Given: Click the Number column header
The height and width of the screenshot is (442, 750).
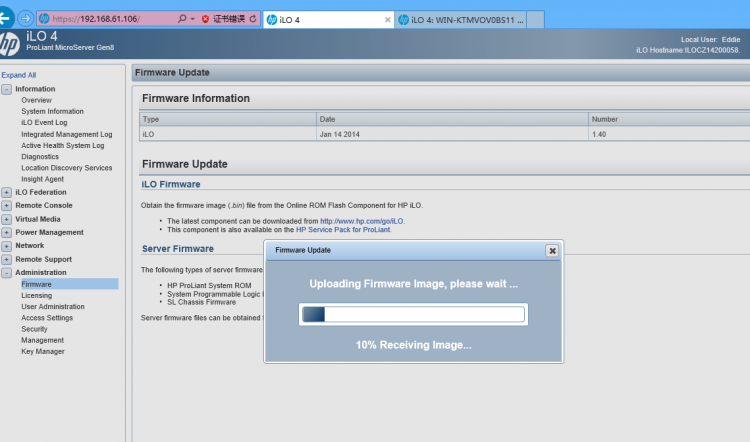Looking at the screenshot, I should (669, 119).
